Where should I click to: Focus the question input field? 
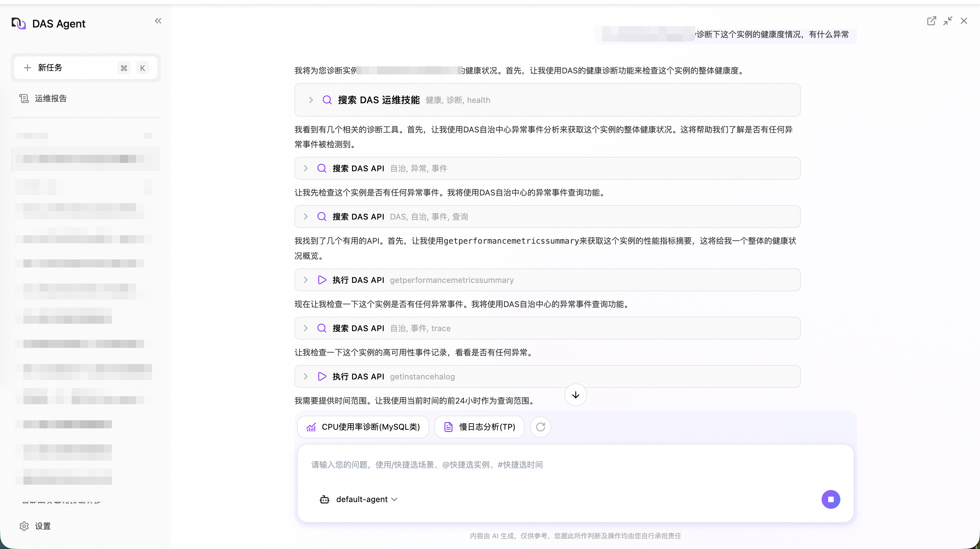point(533,465)
